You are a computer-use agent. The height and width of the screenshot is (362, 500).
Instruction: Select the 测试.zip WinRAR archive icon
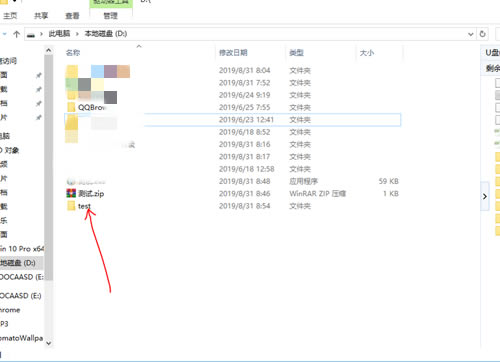[x=71, y=193]
